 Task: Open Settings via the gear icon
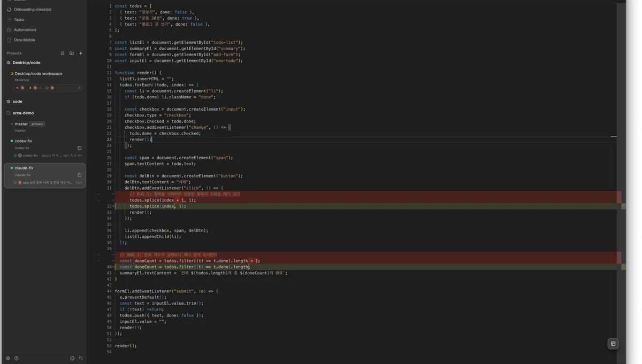pyautogui.click(x=8, y=358)
